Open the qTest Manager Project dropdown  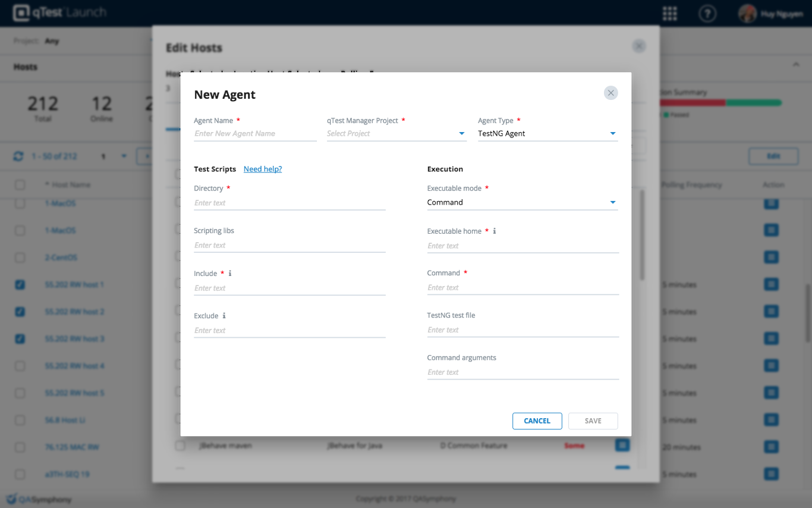pyautogui.click(x=396, y=134)
